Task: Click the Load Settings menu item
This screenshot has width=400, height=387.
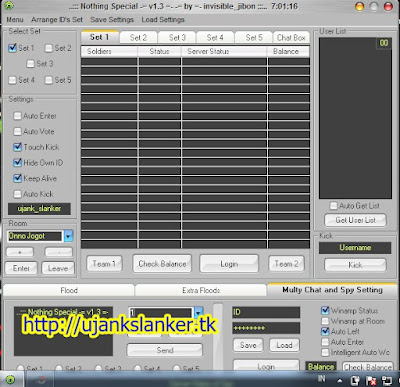Action: click(x=163, y=20)
